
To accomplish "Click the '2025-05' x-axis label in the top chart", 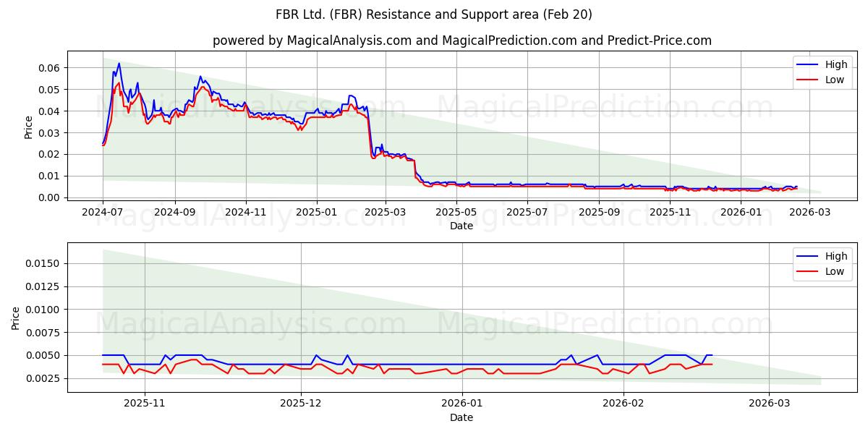I will 457,212.
